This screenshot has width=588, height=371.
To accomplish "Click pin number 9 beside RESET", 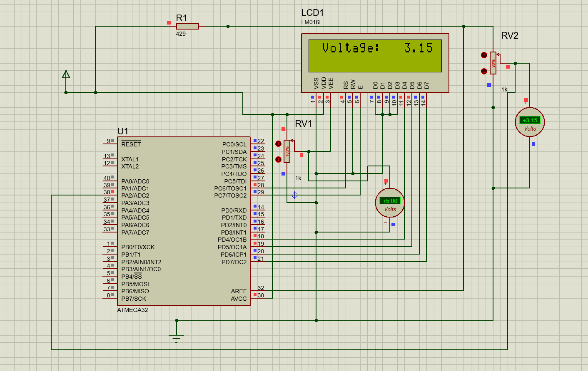I will [x=108, y=141].
